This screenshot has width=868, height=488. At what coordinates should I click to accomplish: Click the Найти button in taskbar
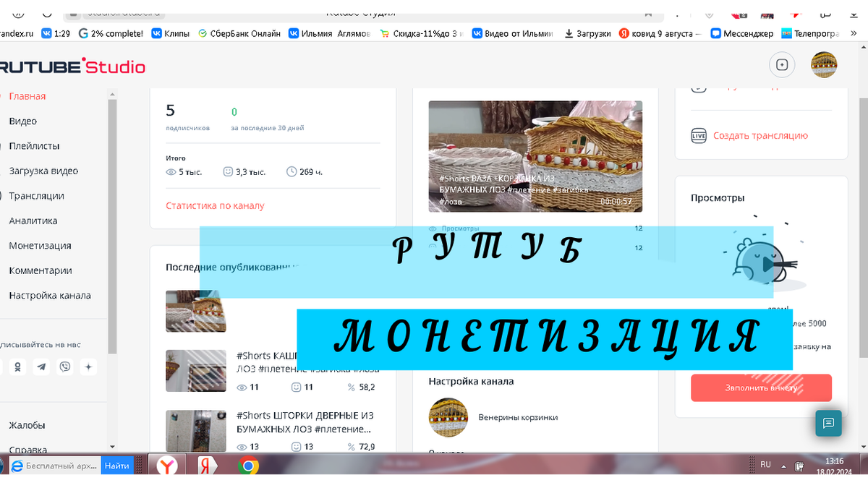(x=117, y=466)
